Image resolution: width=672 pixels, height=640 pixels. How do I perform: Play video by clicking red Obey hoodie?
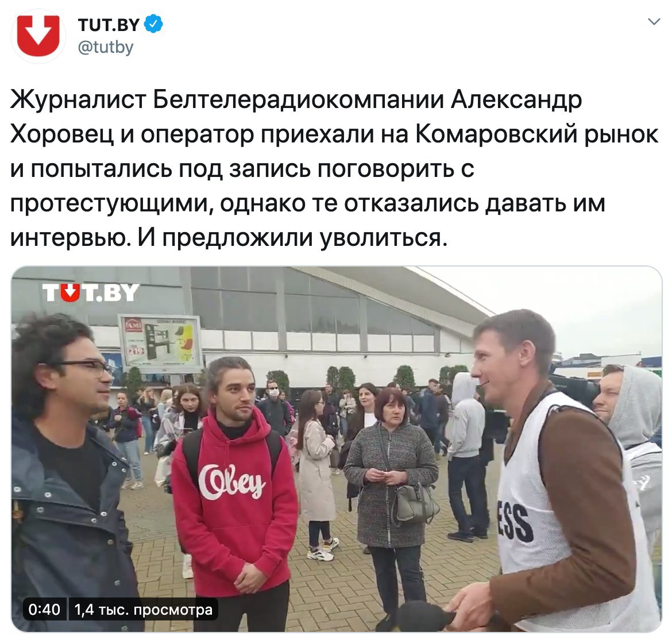[234, 498]
